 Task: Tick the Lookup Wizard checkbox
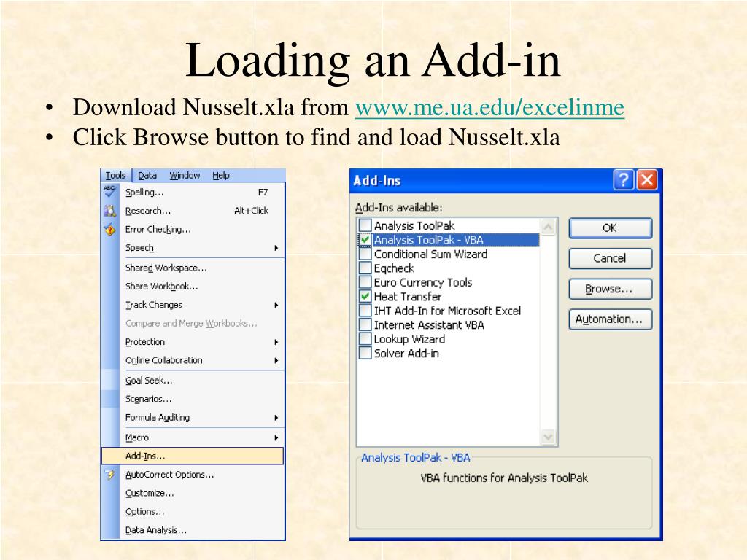[365, 339]
